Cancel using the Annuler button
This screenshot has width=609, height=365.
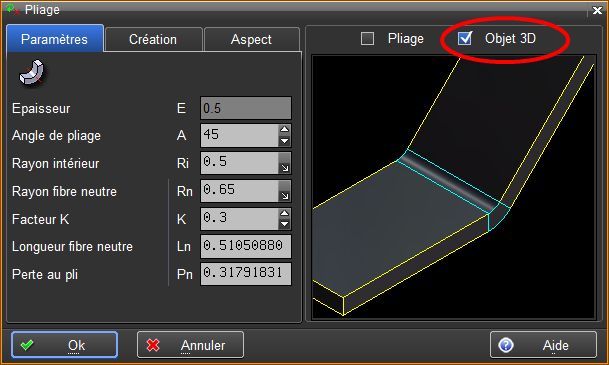coord(190,345)
